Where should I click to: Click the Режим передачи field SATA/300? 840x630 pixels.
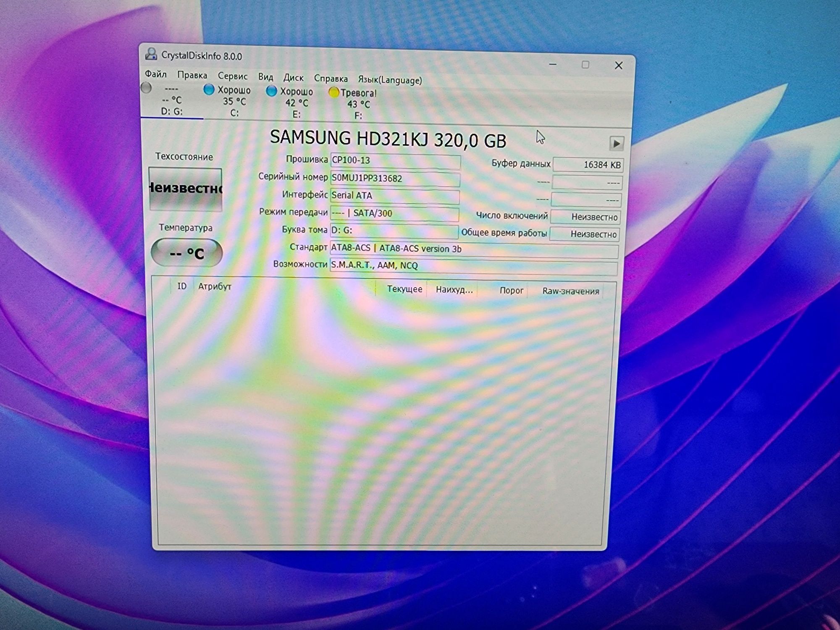tap(394, 213)
